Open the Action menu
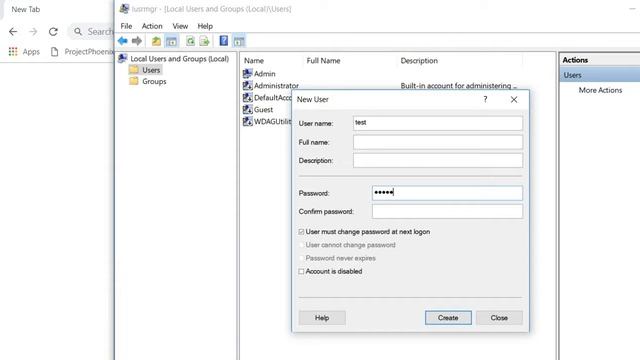 [152, 26]
